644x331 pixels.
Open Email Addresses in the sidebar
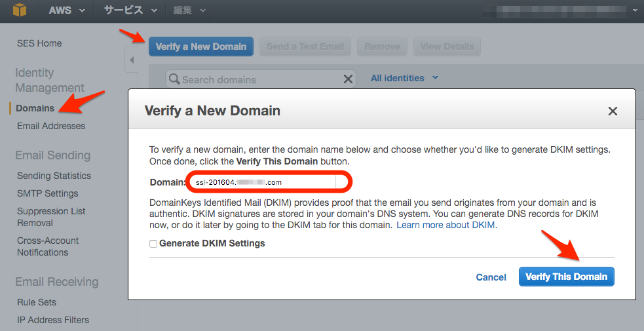tap(51, 126)
